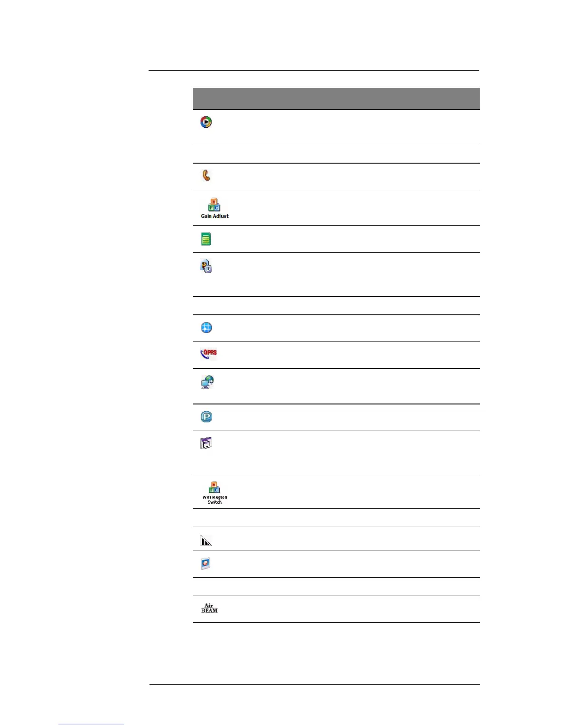The image size is (563, 728).
Task: Follow the underlined link at page bottom
Action: point(91,724)
